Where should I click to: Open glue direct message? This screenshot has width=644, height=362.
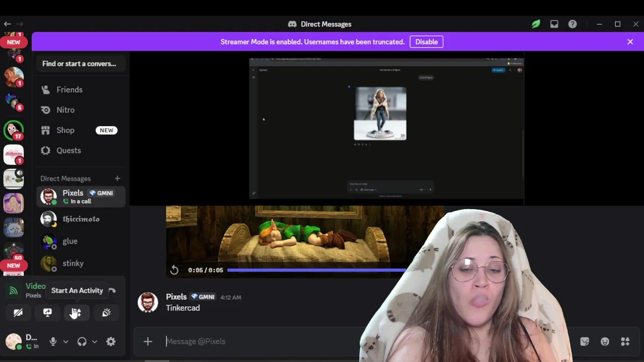80,241
